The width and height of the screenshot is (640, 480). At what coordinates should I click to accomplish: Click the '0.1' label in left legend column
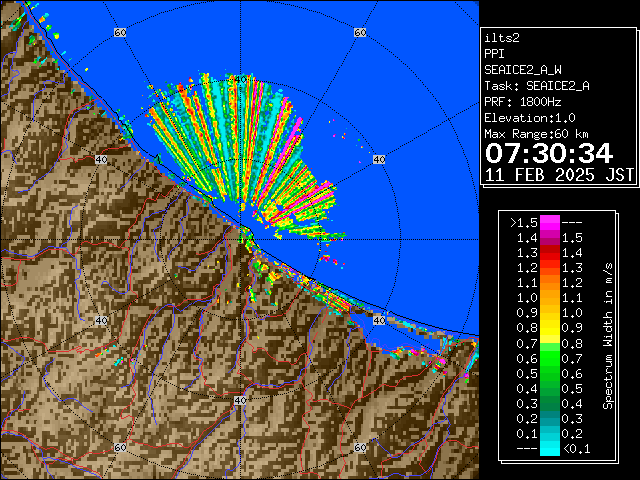pos(527,434)
